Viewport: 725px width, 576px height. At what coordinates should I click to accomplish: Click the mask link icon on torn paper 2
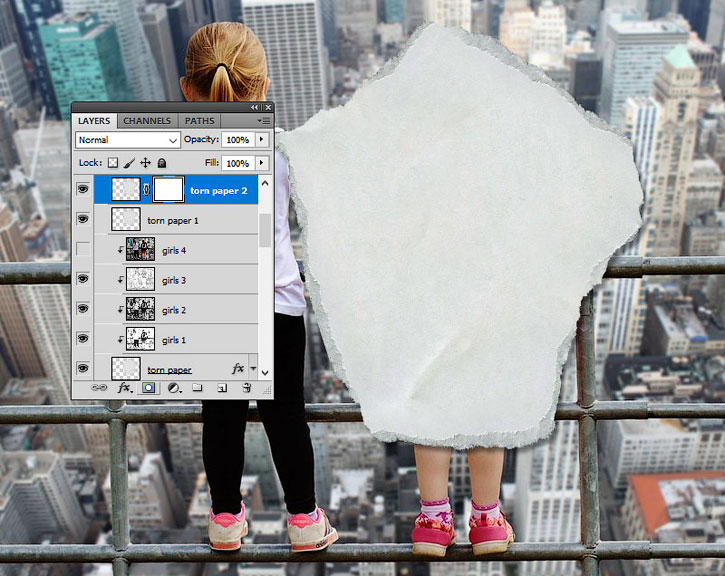[146, 189]
